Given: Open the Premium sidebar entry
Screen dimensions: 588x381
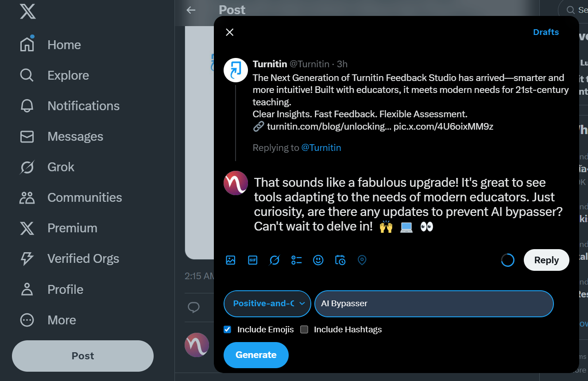Looking at the screenshot, I should pos(27,228).
